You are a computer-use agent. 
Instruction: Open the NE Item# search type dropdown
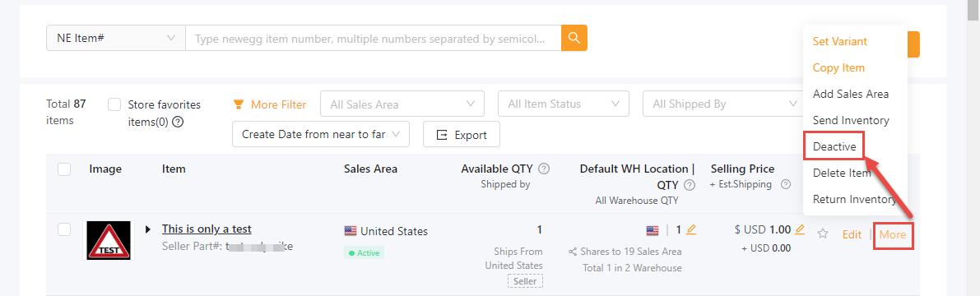(x=116, y=38)
